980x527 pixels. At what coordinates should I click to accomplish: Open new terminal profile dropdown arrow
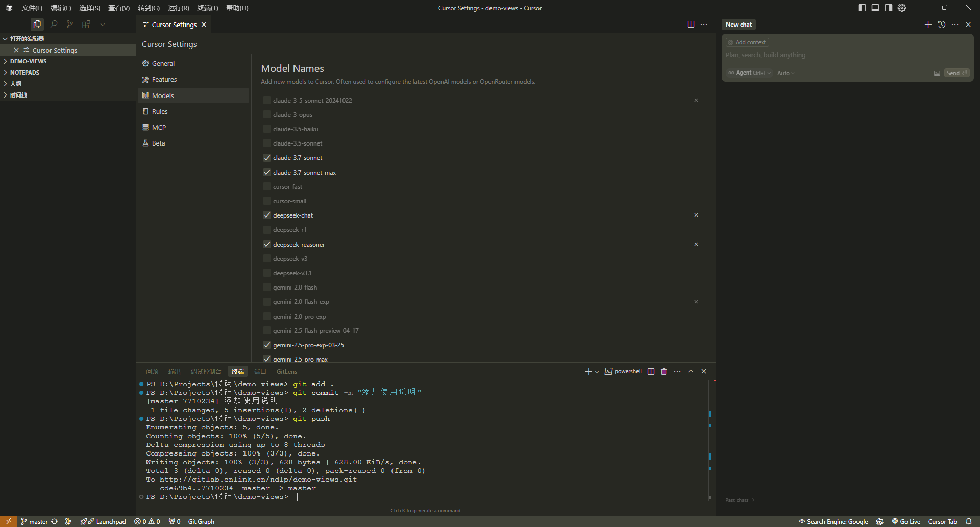[597, 372]
